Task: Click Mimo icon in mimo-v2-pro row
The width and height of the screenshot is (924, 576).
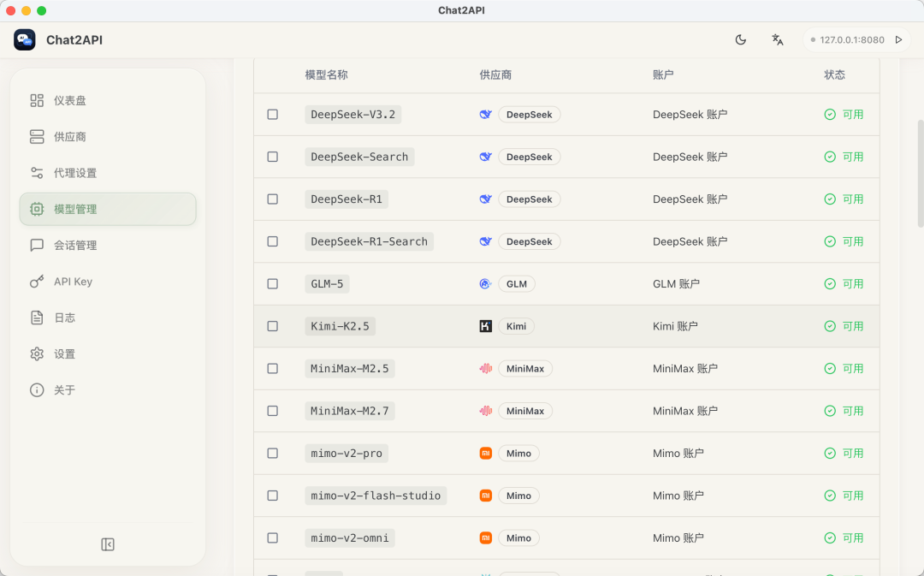Action: [x=486, y=454]
